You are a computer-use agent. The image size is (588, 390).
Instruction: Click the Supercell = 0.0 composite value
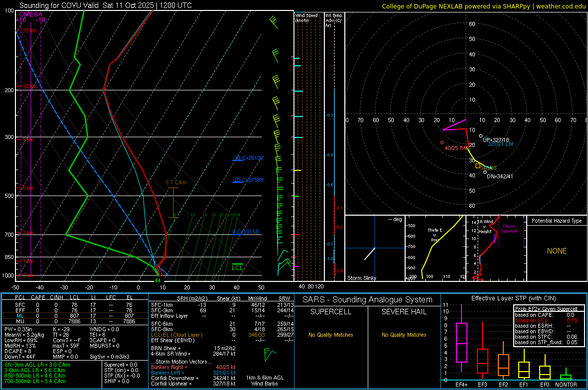[121, 365]
